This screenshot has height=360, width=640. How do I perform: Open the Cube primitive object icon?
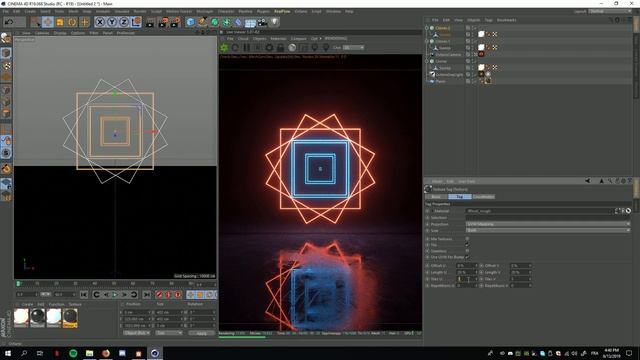[190, 22]
